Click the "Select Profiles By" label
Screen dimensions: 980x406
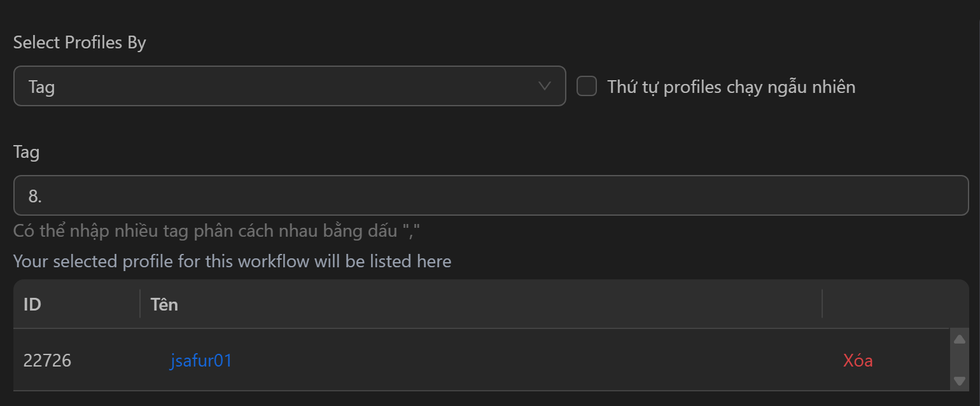tap(80, 43)
